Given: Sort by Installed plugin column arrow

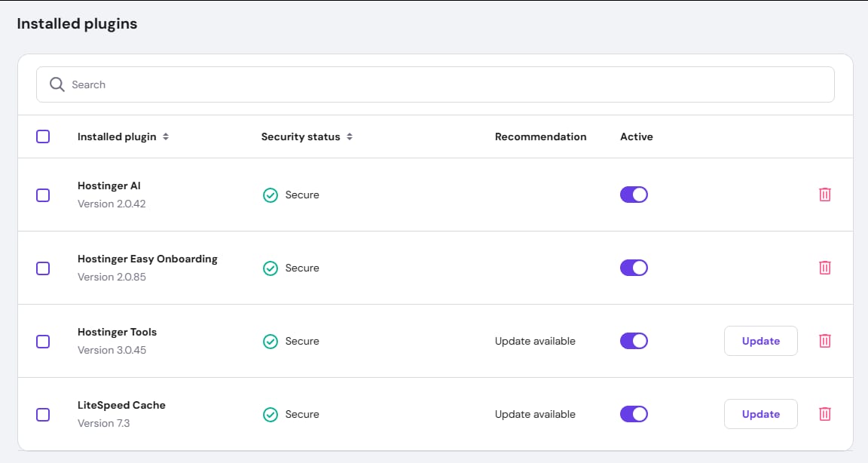Looking at the screenshot, I should point(166,137).
